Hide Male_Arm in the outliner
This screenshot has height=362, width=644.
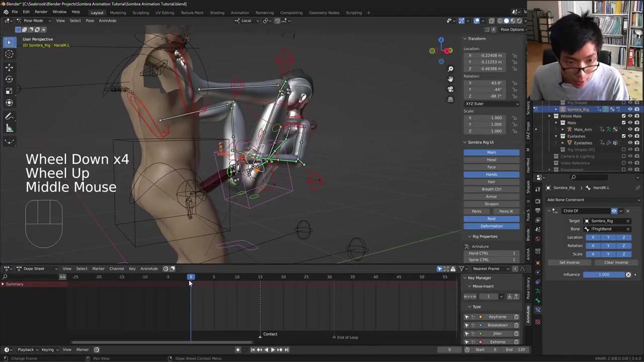pyautogui.click(x=630, y=129)
